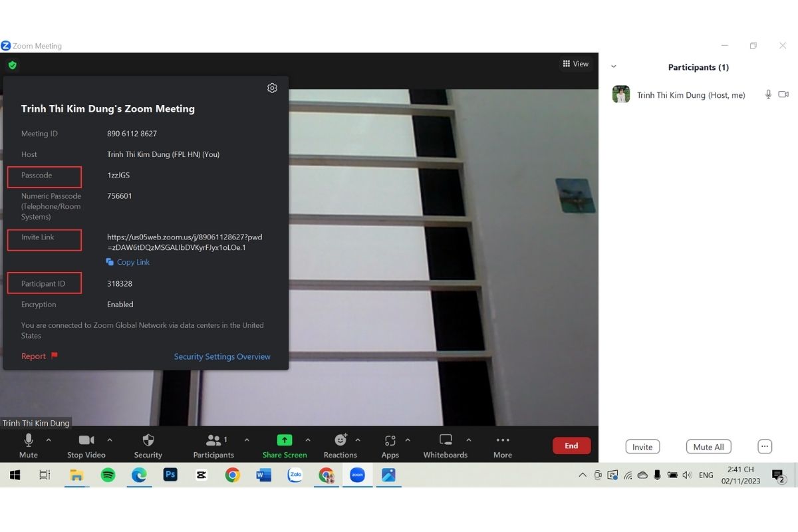Click Invite in the Participants panel
This screenshot has height=532, width=798.
click(642, 447)
